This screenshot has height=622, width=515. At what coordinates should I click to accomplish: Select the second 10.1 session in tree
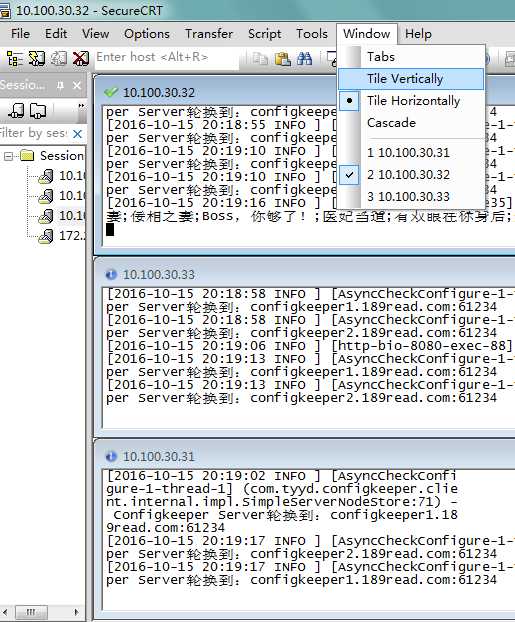tap(62, 196)
